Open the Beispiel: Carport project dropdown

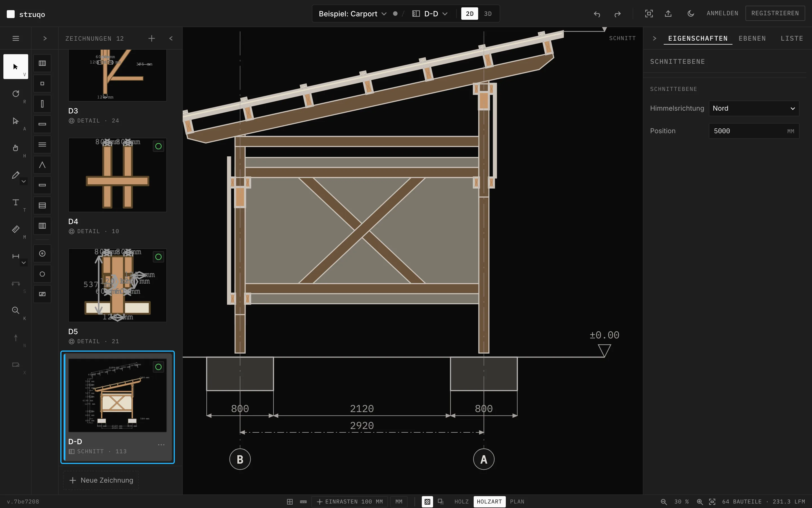352,14
